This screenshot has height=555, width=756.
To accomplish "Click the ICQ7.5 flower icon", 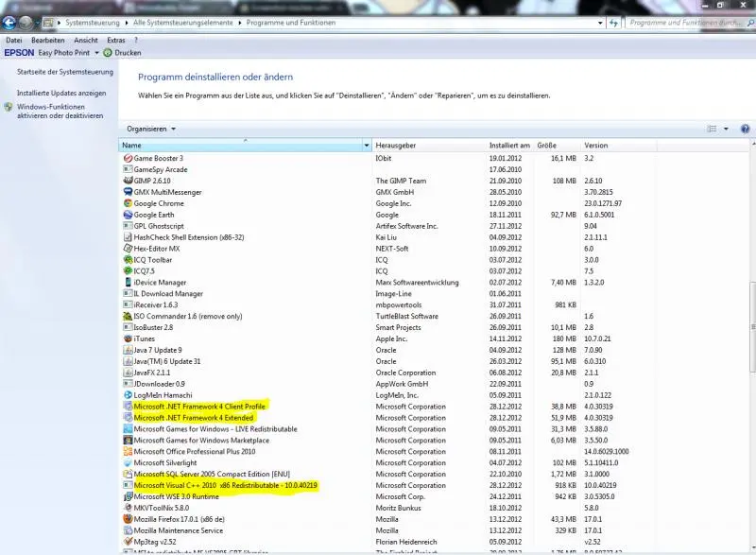I will [128, 271].
